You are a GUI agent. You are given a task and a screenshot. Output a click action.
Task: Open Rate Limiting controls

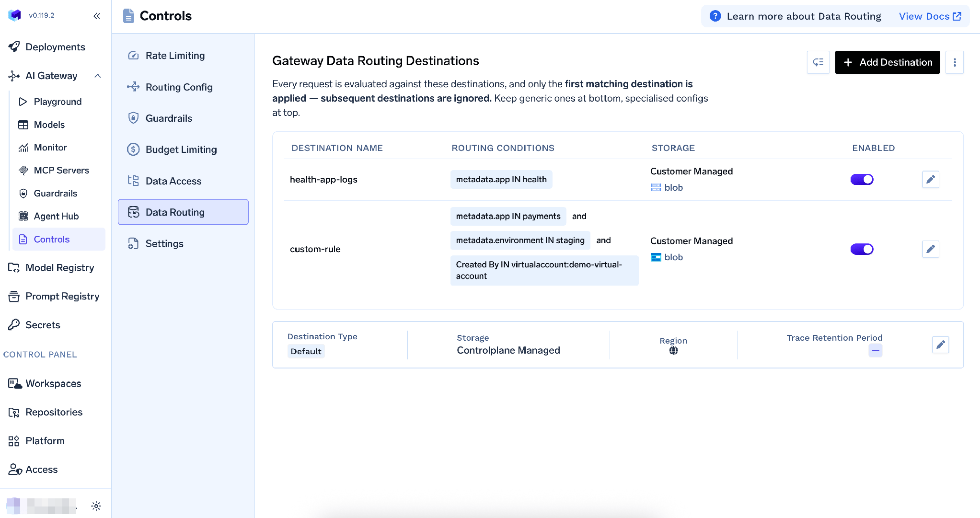183,56
